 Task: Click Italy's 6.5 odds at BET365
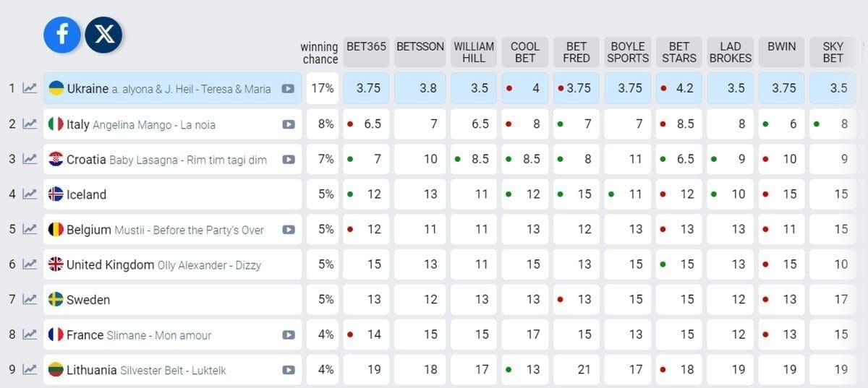[366, 124]
